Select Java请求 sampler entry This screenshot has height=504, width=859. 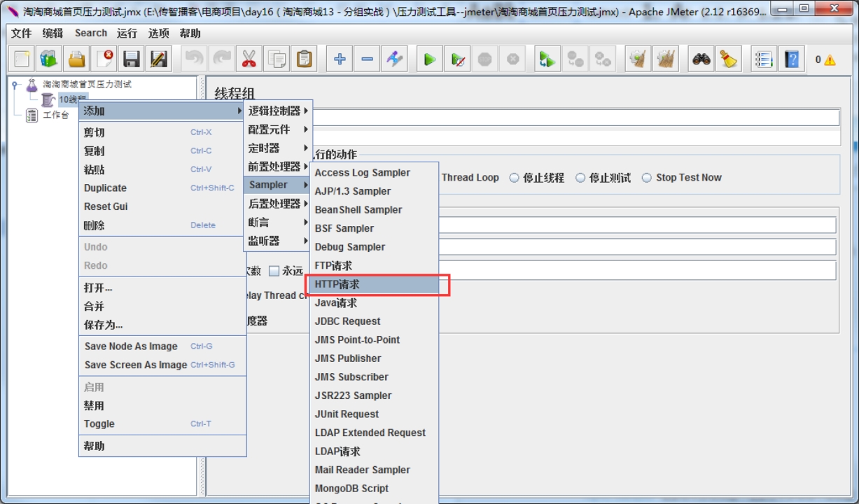(x=374, y=303)
